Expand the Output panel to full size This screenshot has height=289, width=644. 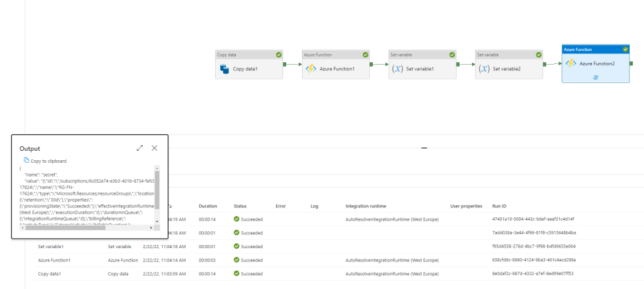[140, 148]
